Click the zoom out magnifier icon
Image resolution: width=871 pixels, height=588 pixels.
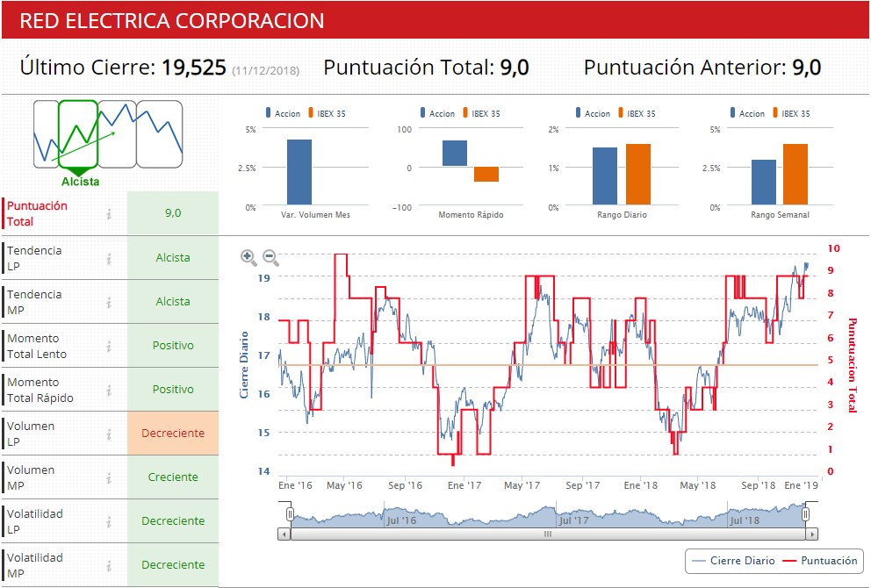(x=270, y=258)
